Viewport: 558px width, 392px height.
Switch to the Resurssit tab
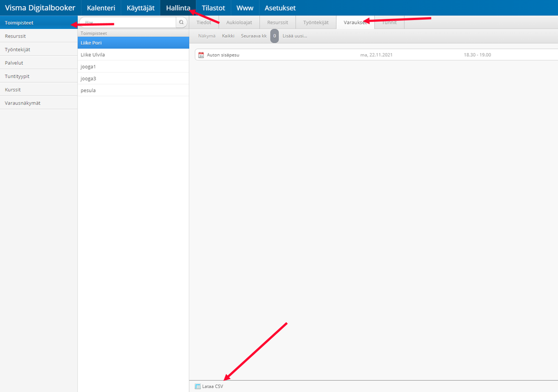click(278, 22)
